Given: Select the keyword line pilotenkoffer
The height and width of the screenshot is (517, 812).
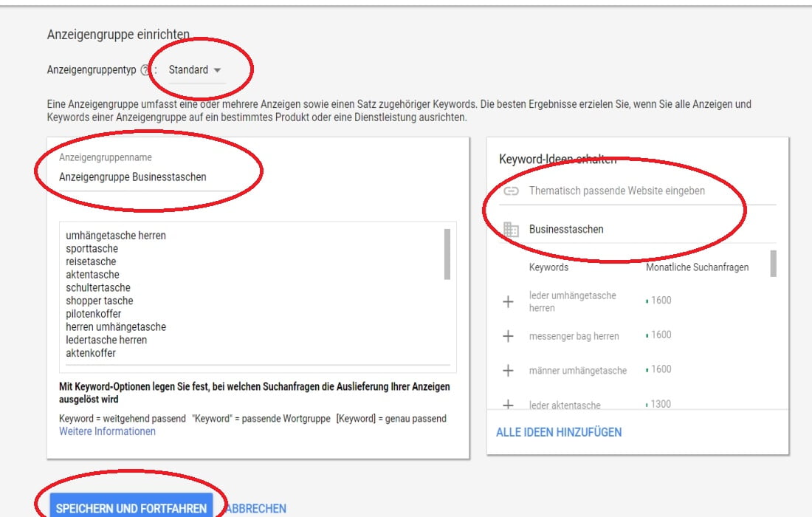Looking at the screenshot, I should tap(93, 314).
